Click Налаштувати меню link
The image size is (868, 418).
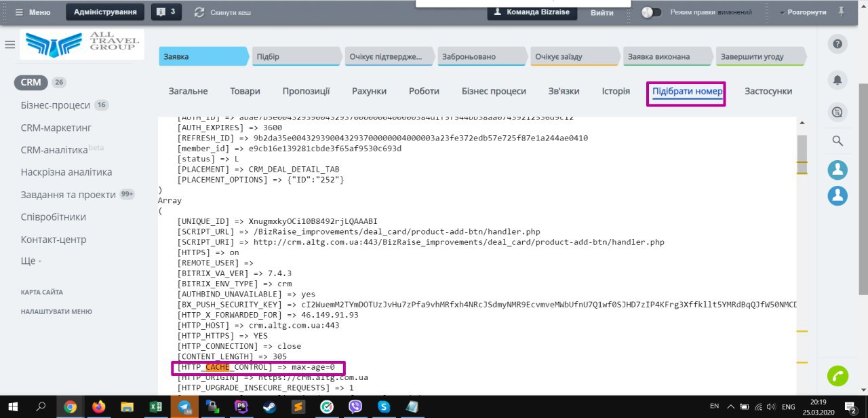[x=56, y=312]
